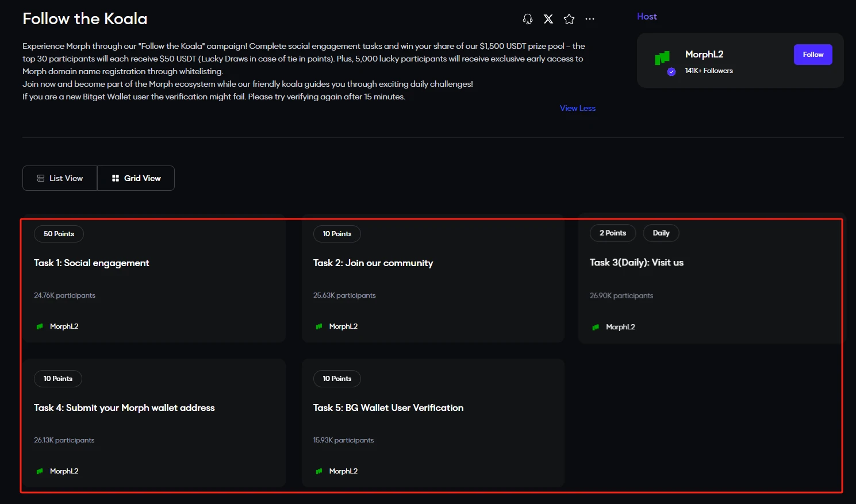Click MorphL2 logo icon in Task 5 card
This screenshot has width=856, height=504.
pyautogui.click(x=319, y=471)
